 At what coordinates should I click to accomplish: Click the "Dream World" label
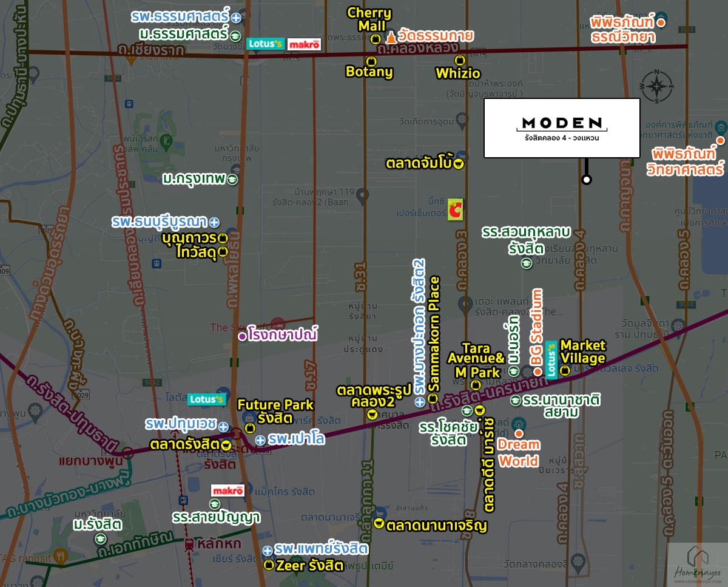(518, 453)
